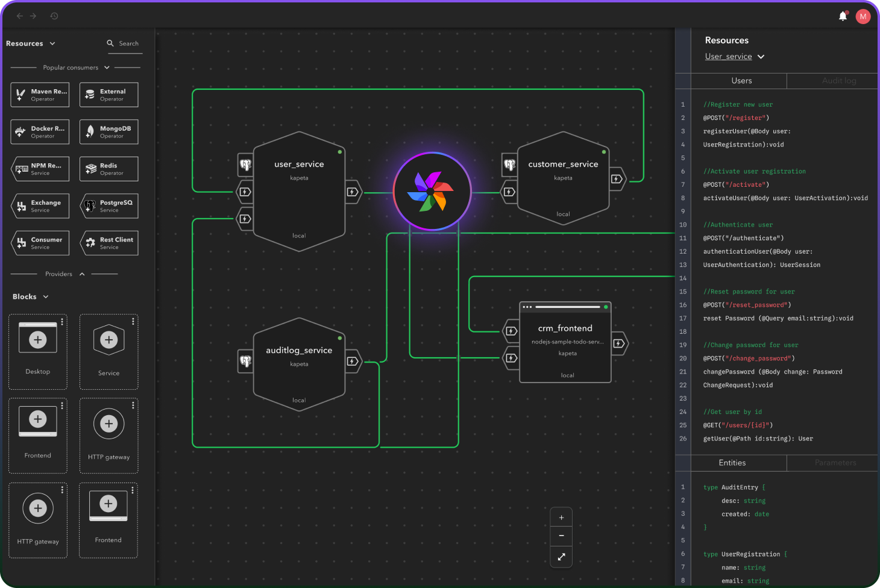Open the history clock icon
Image resolution: width=880 pixels, height=588 pixels.
coord(54,16)
